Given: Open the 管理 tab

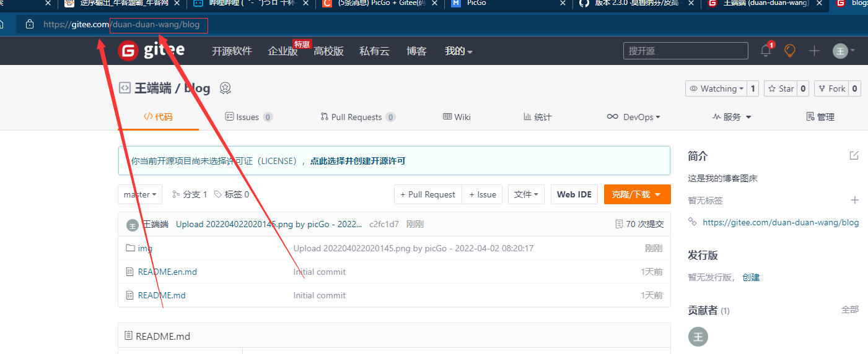Looking at the screenshot, I should tap(820, 117).
